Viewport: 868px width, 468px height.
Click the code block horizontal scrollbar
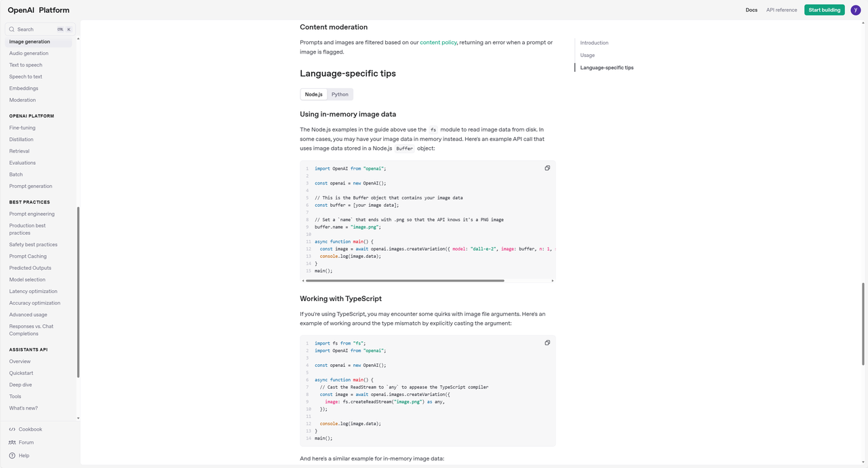click(405, 280)
